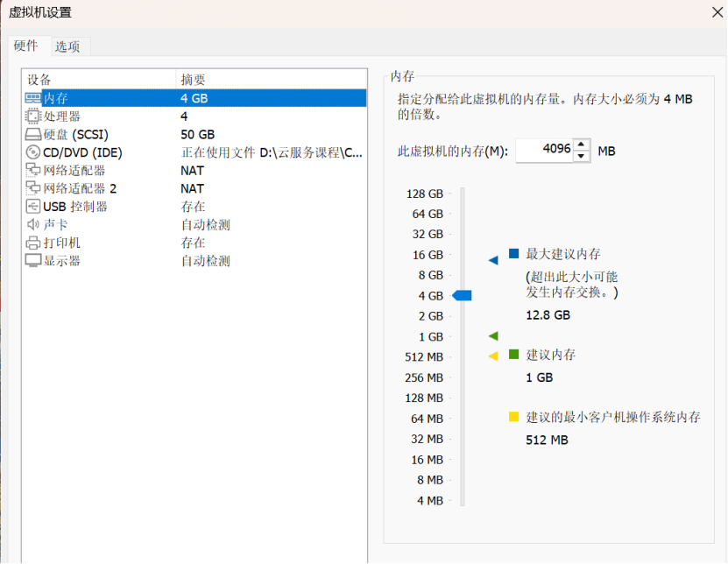Image resolution: width=728 pixels, height=564 pixels.
Task: Click the 摘要 column header
Action: coord(272,80)
